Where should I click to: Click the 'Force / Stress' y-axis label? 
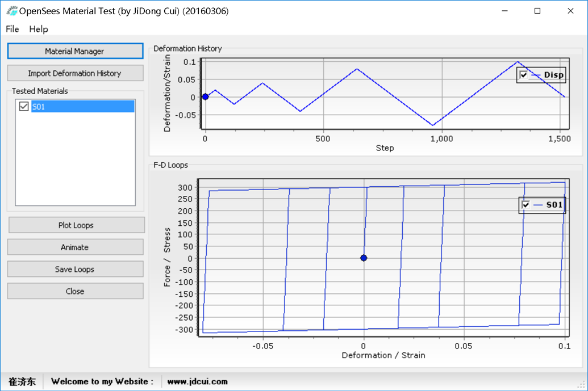[x=167, y=257]
